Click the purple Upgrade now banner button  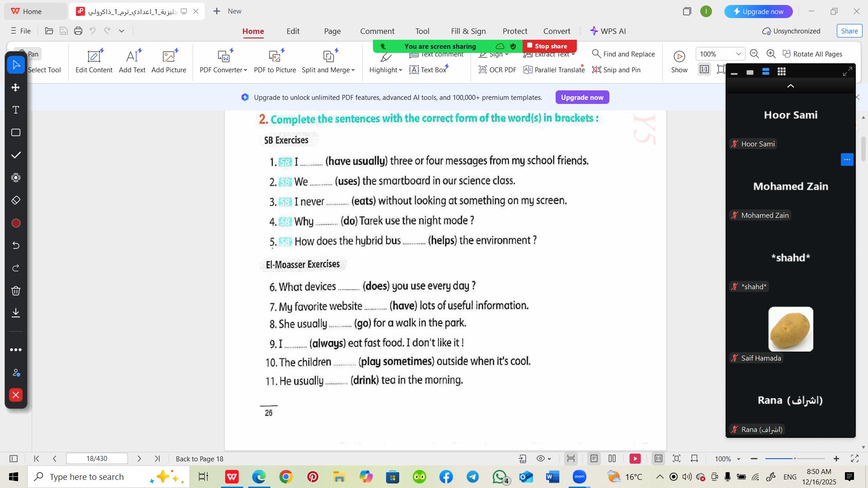pos(582,98)
